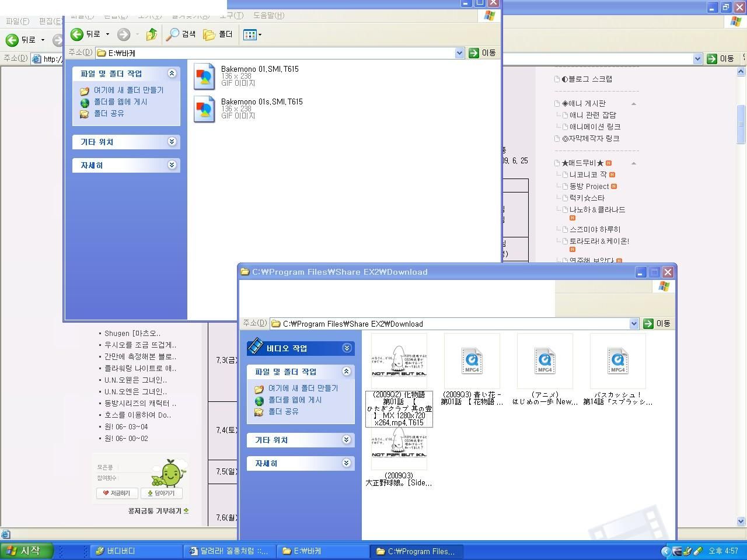Open 파일(F) menu in browser window

tap(18, 21)
